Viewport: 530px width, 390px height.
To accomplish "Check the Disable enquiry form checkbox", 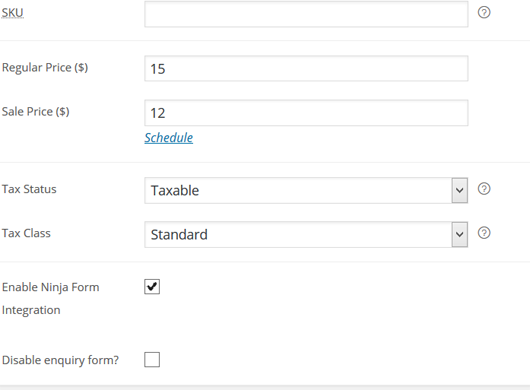I will (152, 360).
